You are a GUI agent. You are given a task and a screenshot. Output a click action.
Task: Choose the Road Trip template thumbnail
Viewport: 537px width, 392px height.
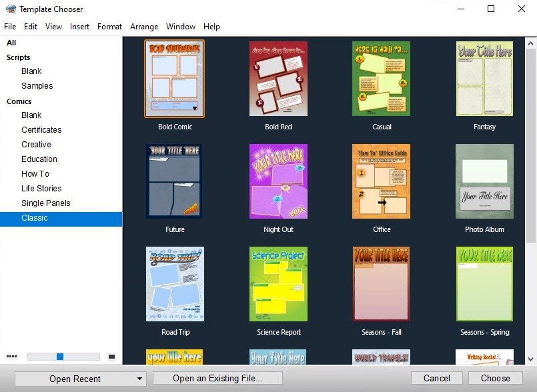(175, 284)
